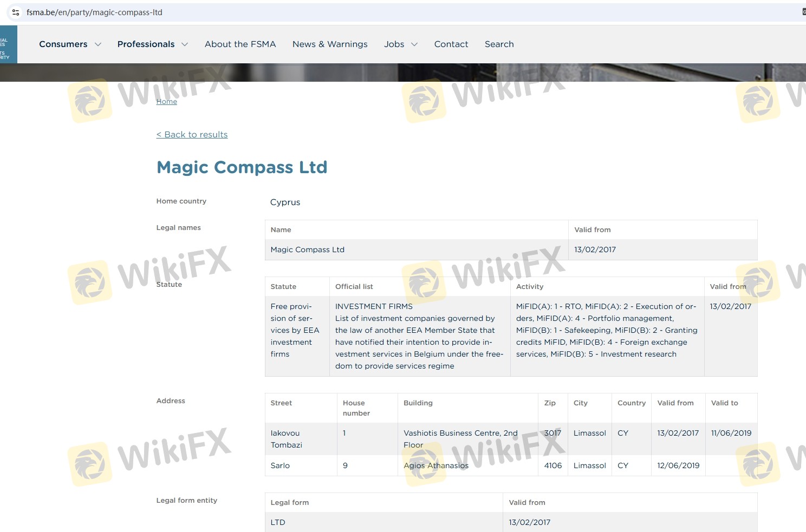Click 13/02/2017 in the statute row
Screen dimensions: 806x532
731,306
